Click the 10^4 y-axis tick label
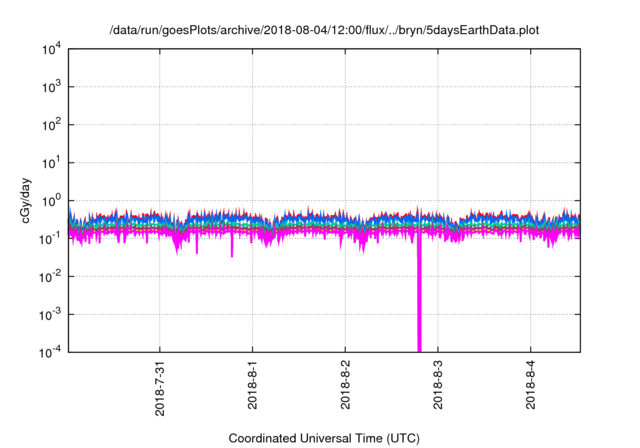The width and height of the screenshot is (640, 448). coord(52,49)
